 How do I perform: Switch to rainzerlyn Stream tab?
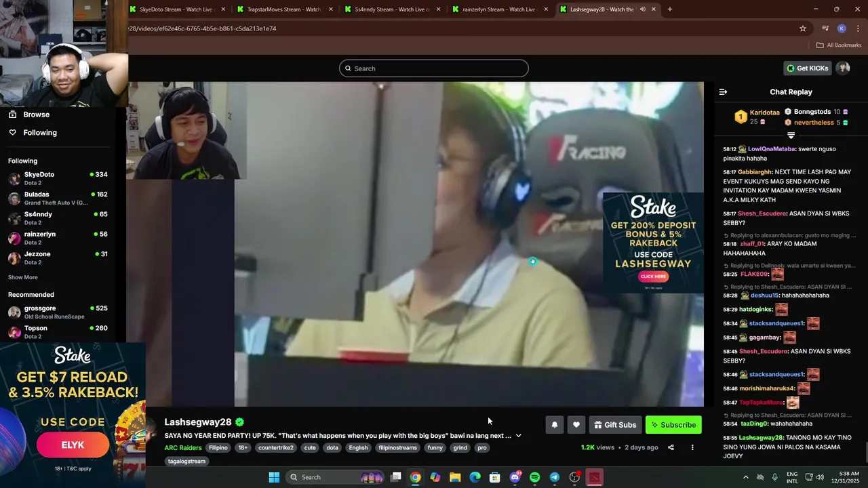coord(499,9)
